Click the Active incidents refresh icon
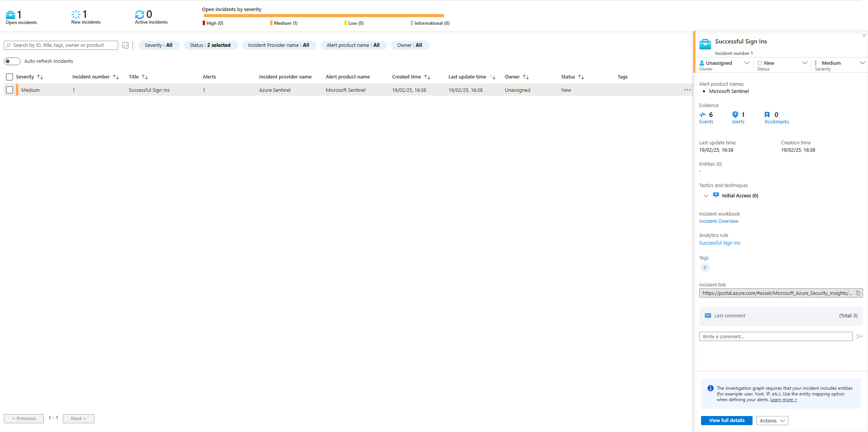Viewport: 868px width, 432px height. point(139,14)
